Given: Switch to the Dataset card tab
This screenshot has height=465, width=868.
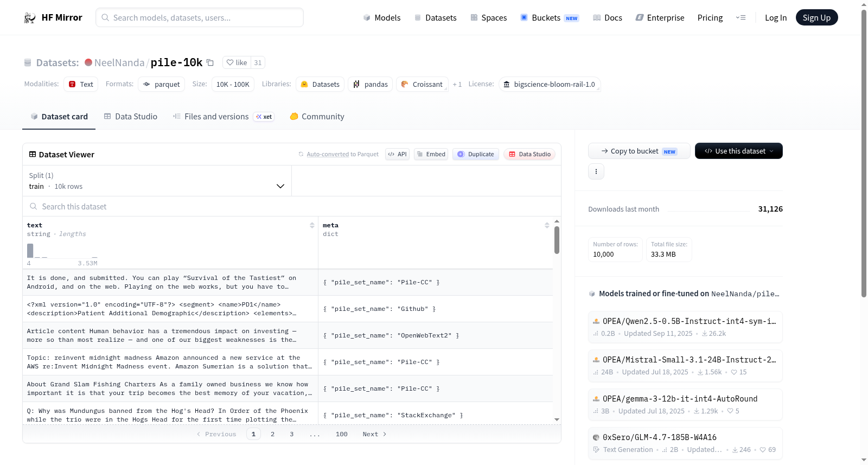Looking at the screenshot, I should [59, 117].
